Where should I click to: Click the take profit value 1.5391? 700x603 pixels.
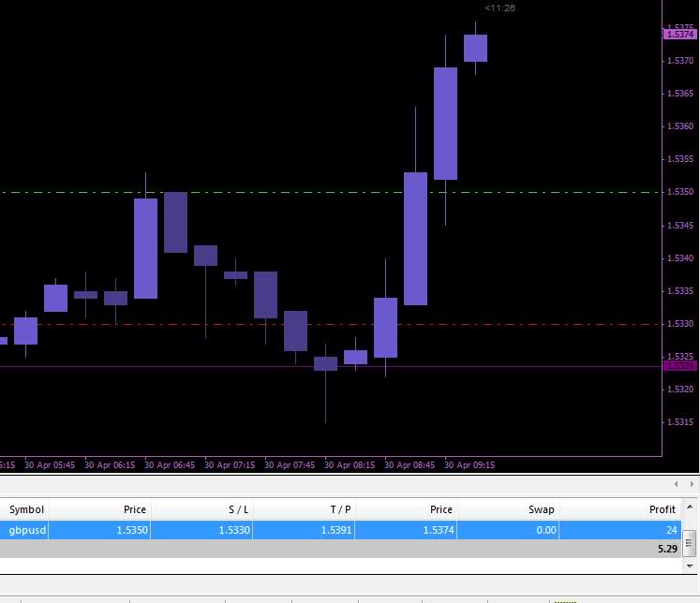[x=336, y=530]
